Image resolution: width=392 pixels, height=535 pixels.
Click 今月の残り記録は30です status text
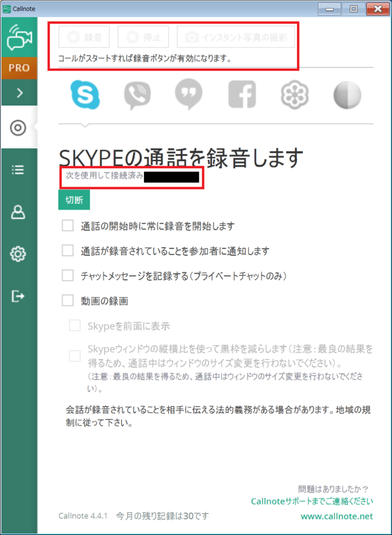162,516
